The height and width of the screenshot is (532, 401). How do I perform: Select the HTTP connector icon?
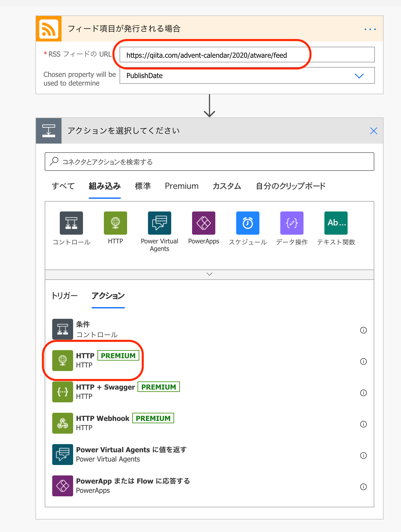pos(115,223)
